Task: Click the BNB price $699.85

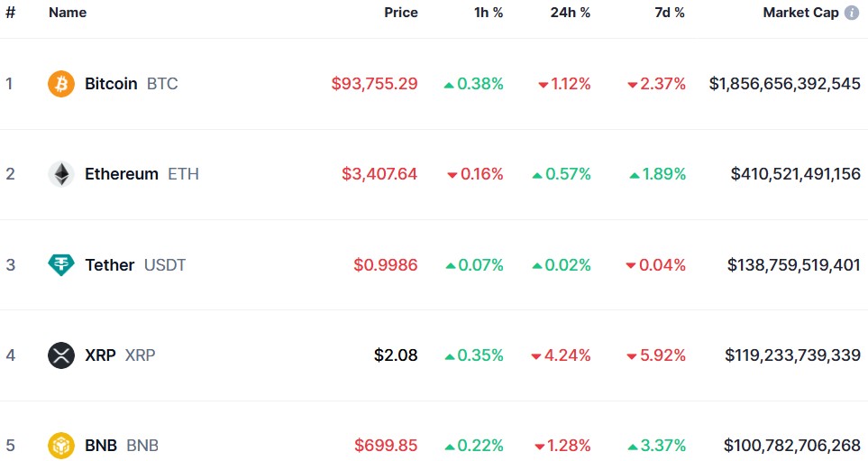Action: pyautogui.click(x=386, y=446)
